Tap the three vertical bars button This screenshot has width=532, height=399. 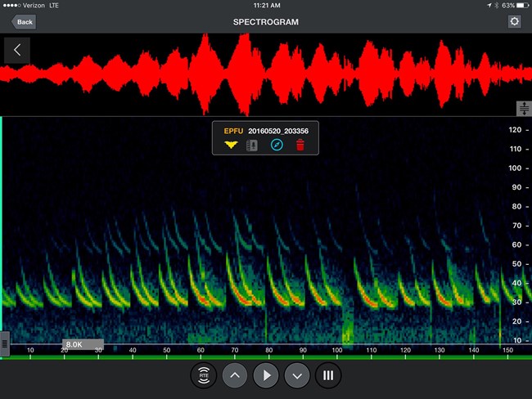(x=328, y=376)
